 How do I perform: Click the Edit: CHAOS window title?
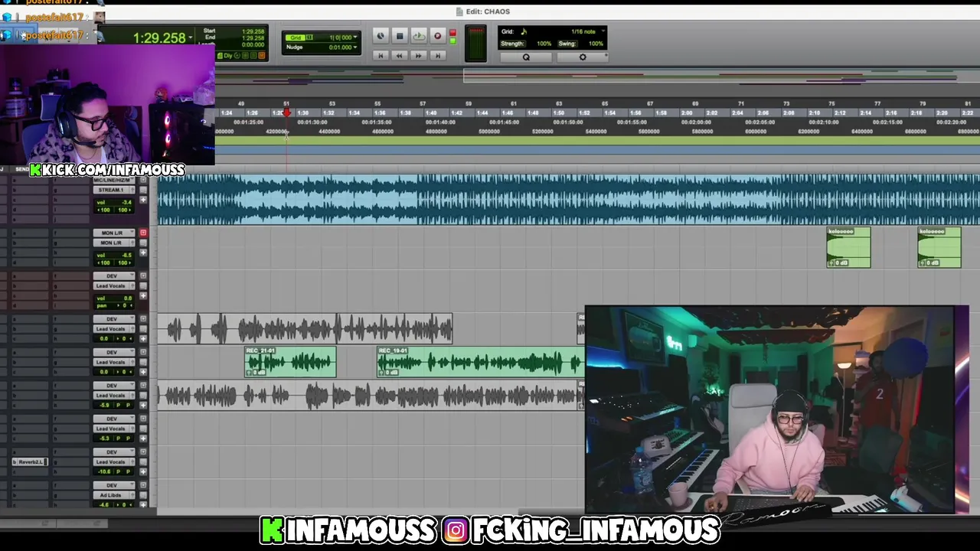point(488,11)
